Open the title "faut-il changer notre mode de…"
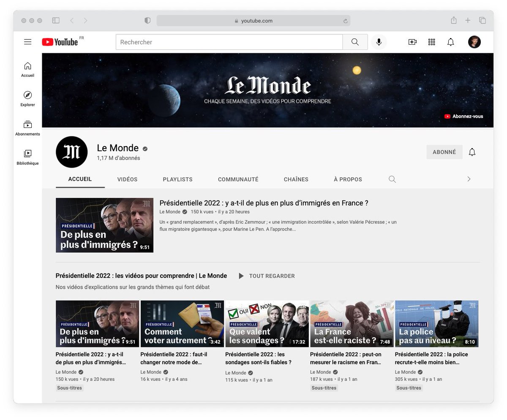Image resolution: width=507 pixels, height=420 pixels. pos(174,358)
